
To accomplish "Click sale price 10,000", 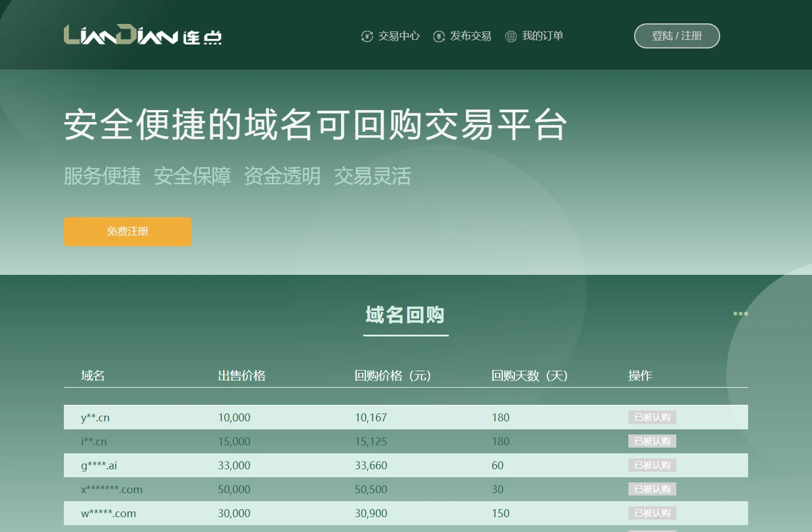I will click(234, 417).
